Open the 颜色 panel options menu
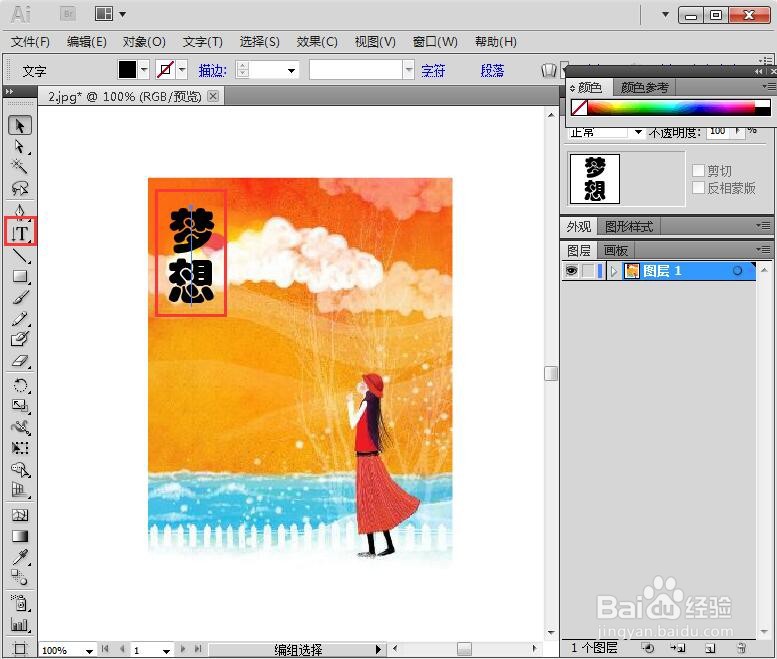This screenshot has height=659, width=777. 769,87
